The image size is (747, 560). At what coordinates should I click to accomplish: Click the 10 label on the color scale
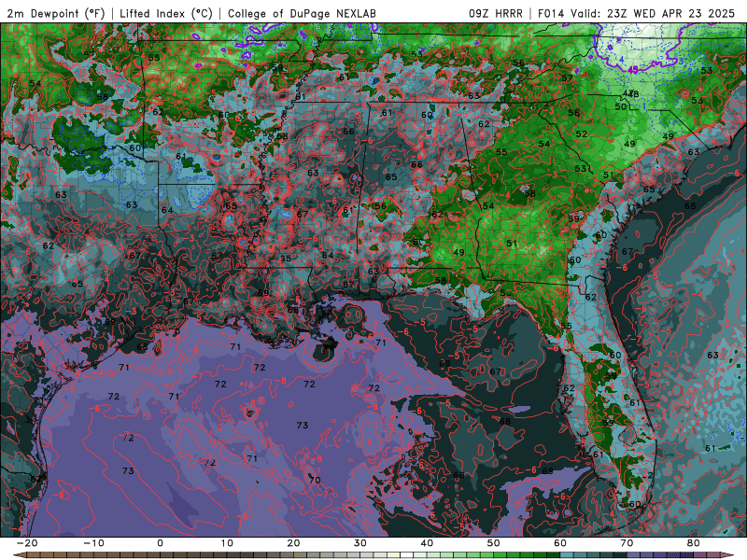227,543
